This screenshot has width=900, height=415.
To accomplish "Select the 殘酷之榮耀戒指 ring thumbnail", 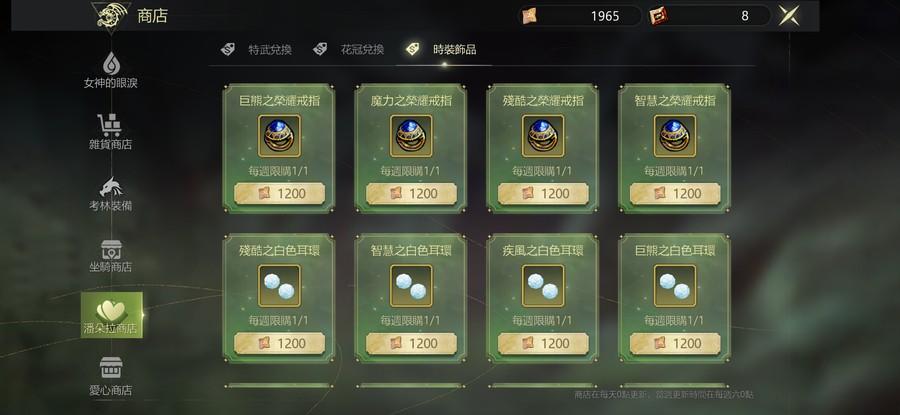I will point(543,135).
